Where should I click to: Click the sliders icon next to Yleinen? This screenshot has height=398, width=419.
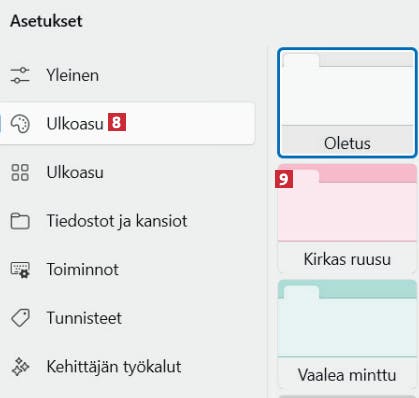(20, 75)
